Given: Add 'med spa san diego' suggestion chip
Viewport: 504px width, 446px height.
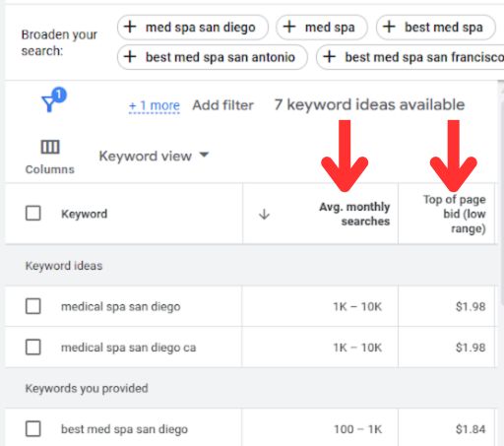Looking at the screenshot, I should [x=193, y=28].
